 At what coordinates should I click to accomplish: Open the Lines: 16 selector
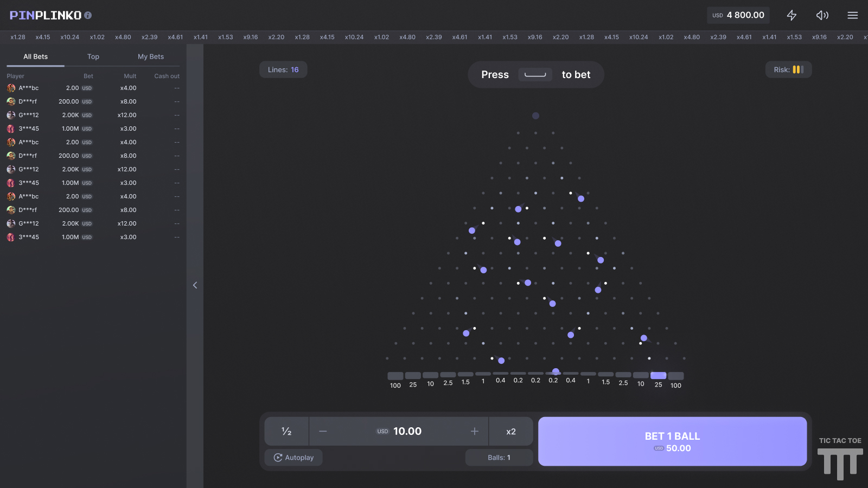click(x=283, y=69)
